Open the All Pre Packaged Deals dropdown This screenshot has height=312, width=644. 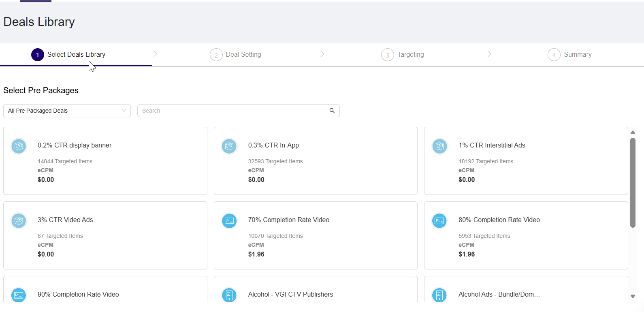point(67,111)
